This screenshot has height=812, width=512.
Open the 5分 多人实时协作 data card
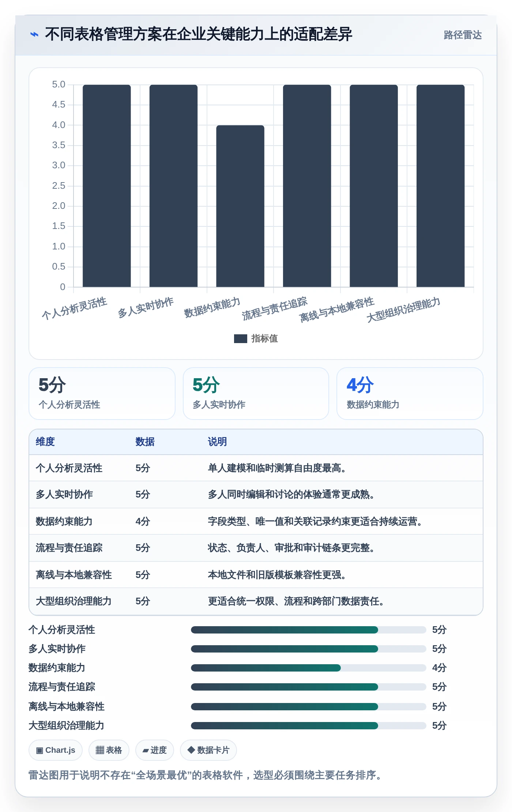pyautogui.click(x=256, y=394)
